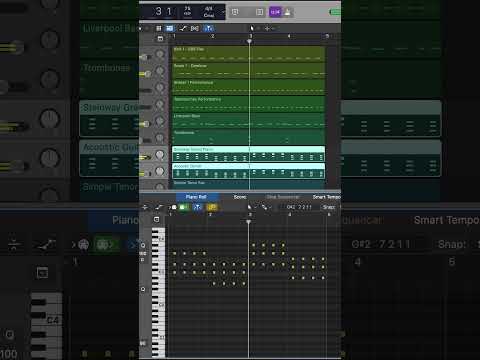The image size is (480, 360).
Task: Select the highest note starting at bar 3
Action: pos(254,245)
